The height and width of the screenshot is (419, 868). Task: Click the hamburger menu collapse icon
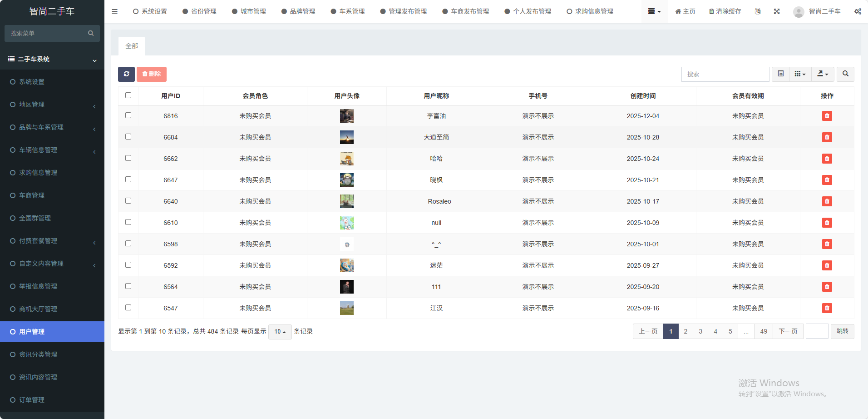coord(114,11)
